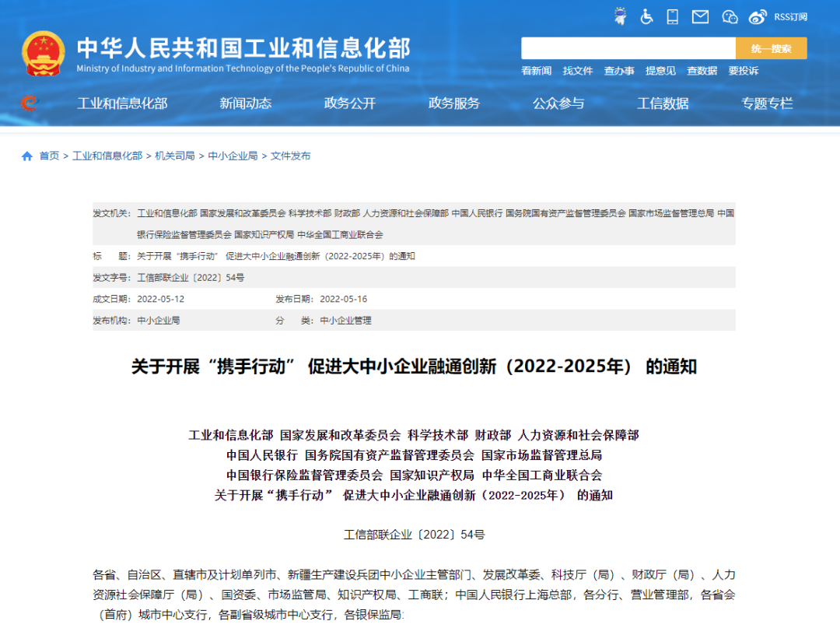840x635 pixels.
Task: Open the 工业和信息化部 nav menu
Action: click(122, 103)
